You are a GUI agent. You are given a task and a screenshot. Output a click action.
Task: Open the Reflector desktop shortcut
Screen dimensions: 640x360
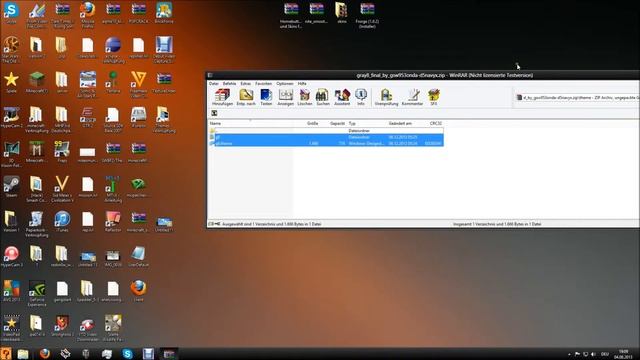click(113, 222)
